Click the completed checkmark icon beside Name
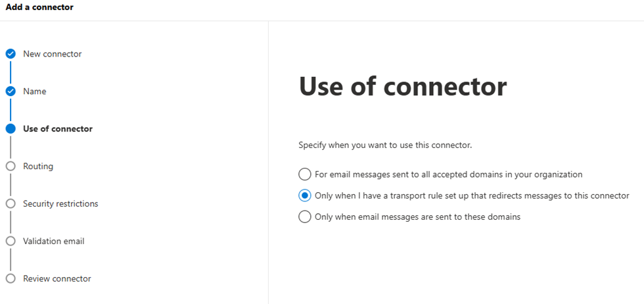Viewport: 644px width, 304px height. tap(11, 91)
